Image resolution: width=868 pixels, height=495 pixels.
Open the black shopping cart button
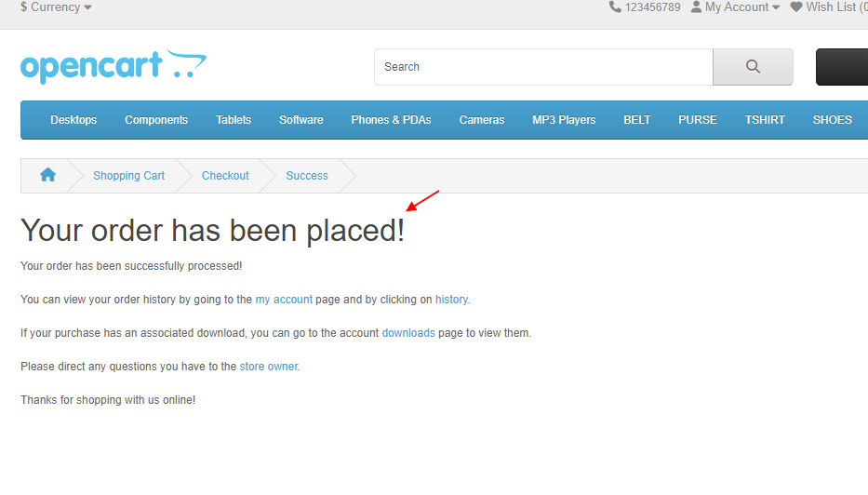842,67
